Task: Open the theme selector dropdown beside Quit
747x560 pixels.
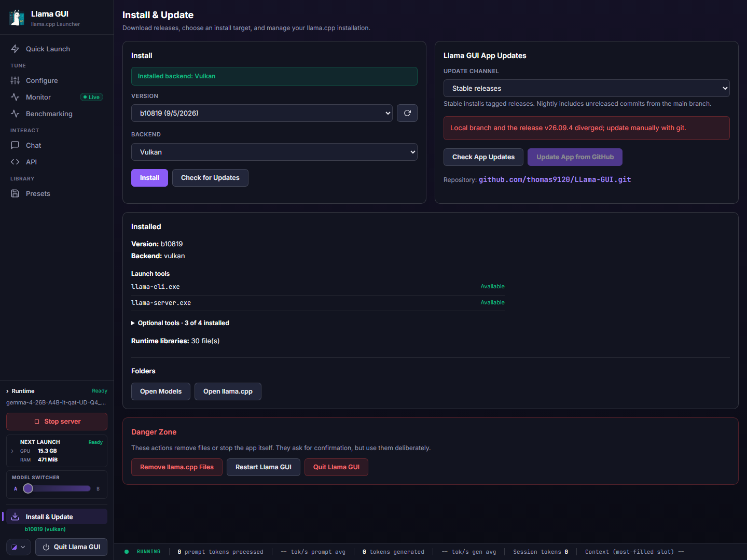Action: (x=19, y=547)
